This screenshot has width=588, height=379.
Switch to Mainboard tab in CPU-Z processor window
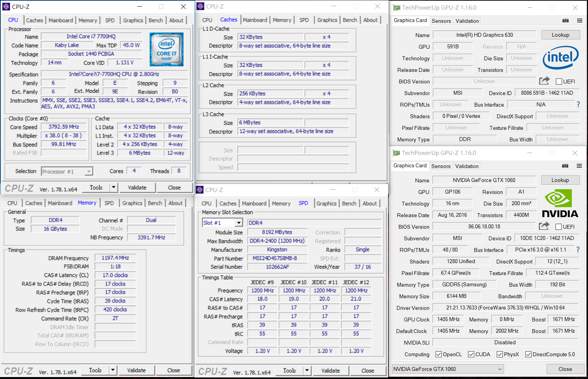pos(61,20)
